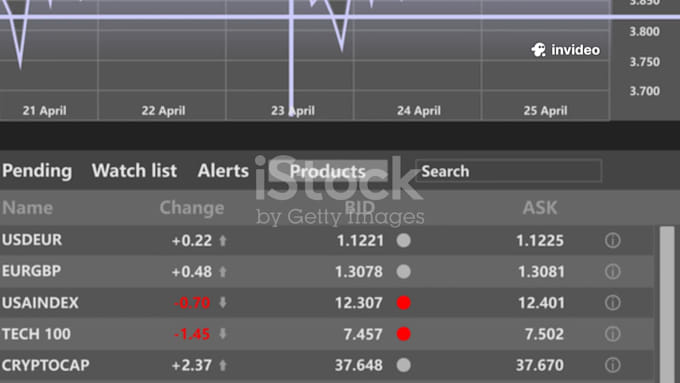Sort by the Name column header

pos(27,208)
